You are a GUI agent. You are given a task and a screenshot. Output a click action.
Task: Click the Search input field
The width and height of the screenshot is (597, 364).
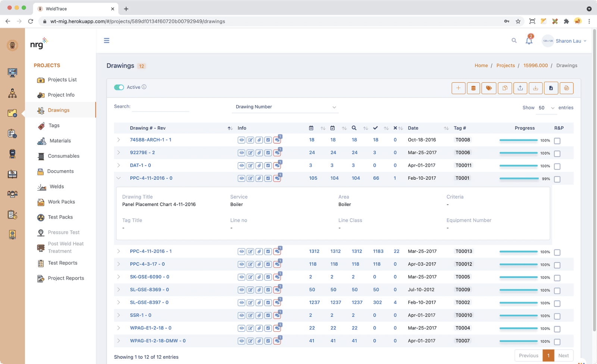(161, 107)
